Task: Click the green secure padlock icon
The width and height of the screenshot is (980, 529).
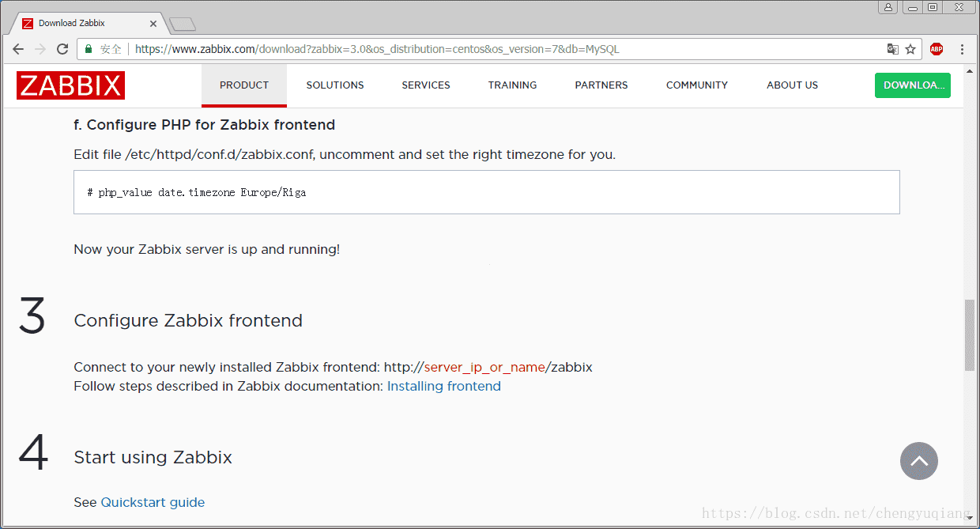Action: (89, 49)
